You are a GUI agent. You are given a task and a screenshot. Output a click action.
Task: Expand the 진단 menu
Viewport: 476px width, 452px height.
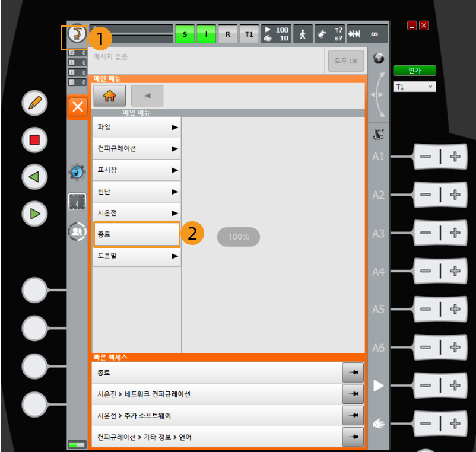tap(137, 192)
